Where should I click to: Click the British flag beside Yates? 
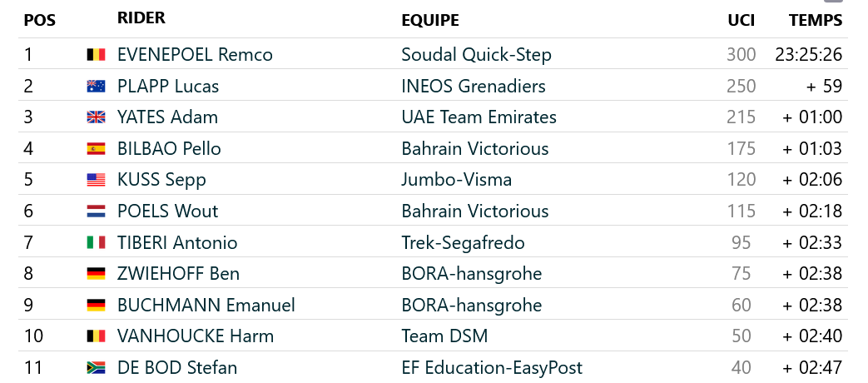pos(96,117)
